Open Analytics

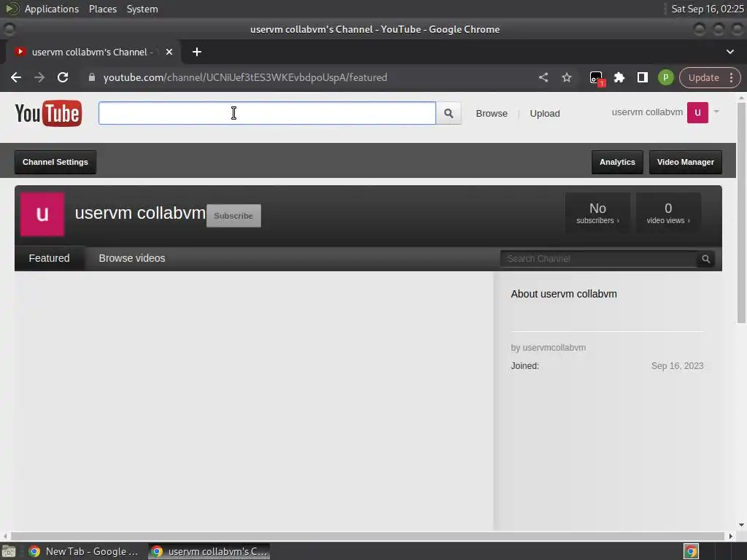pyautogui.click(x=617, y=162)
